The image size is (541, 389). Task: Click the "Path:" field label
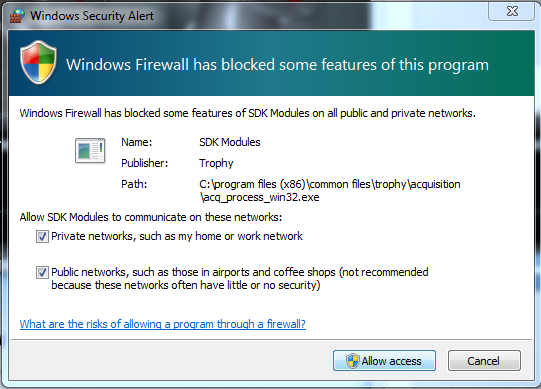pyautogui.click(x=134, y=184)
